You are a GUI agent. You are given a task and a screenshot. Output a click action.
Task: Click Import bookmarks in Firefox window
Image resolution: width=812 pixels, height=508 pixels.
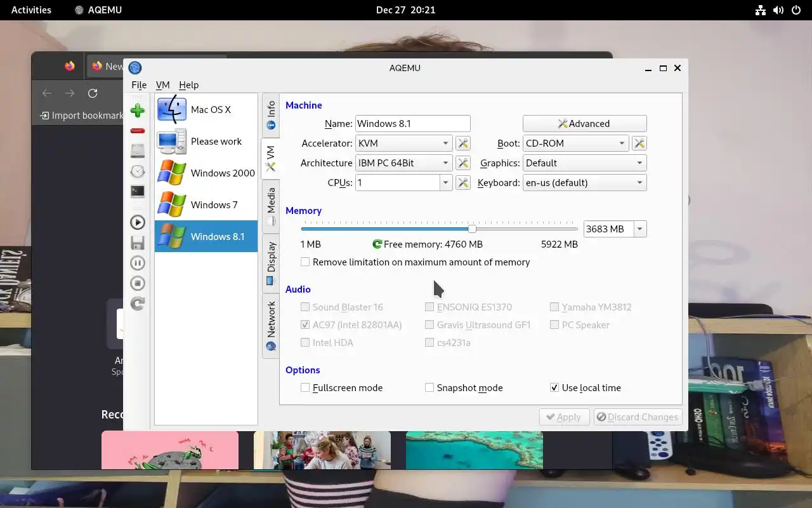pos(82,116)
